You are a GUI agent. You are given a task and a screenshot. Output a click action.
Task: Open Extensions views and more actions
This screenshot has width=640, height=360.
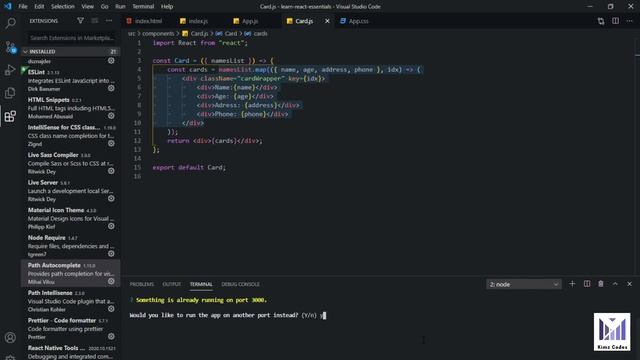pos(109,20)
